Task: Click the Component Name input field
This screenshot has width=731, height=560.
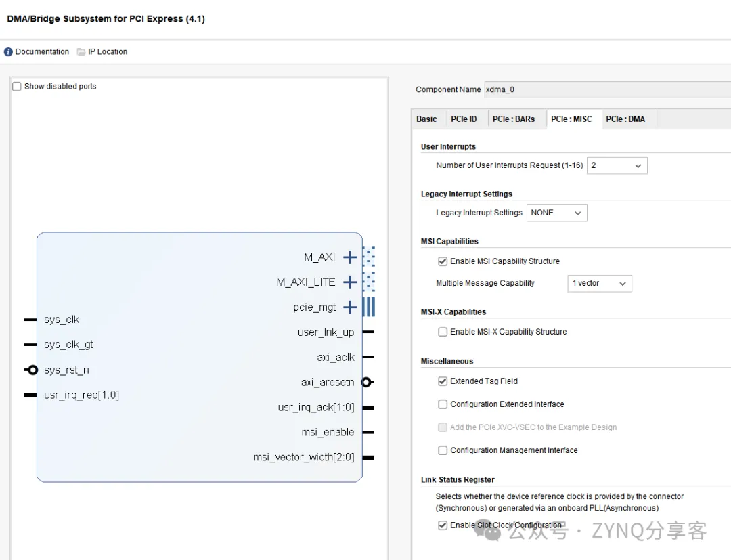Action: [x=606, y=89]
